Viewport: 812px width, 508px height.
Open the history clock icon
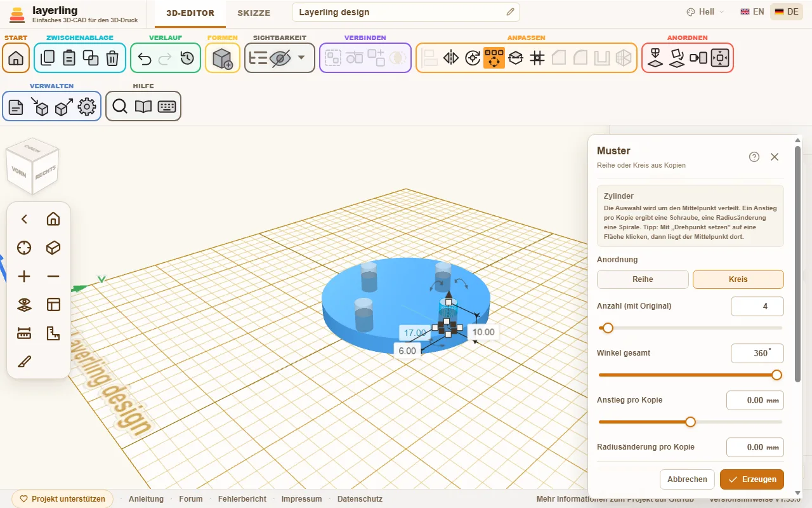click(187, 58)
